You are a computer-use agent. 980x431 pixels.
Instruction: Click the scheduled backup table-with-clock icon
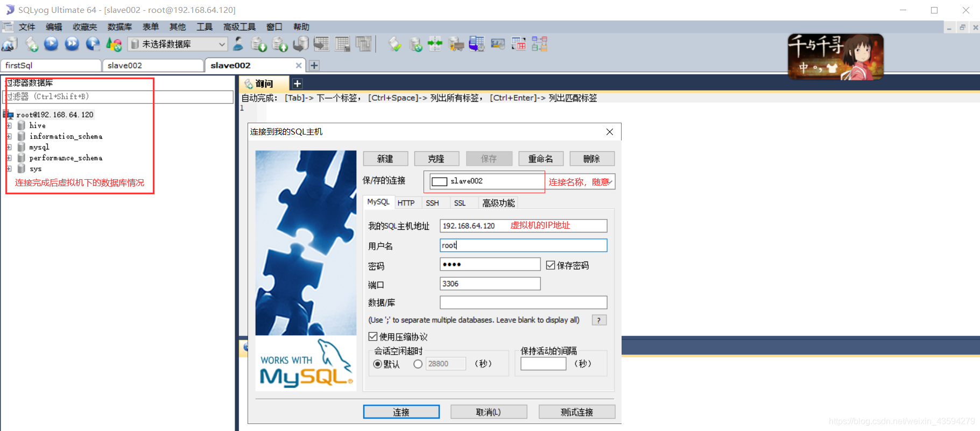click(476, 44)
